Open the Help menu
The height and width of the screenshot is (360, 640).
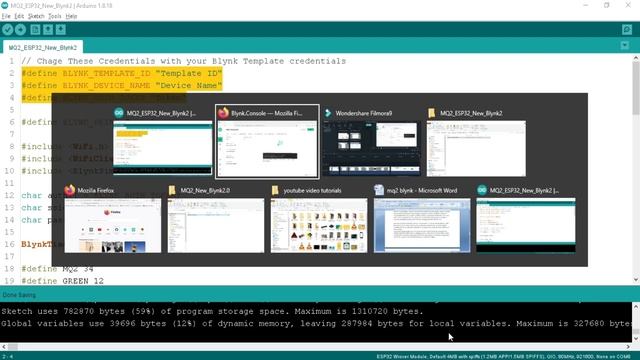tap(71, 16)
